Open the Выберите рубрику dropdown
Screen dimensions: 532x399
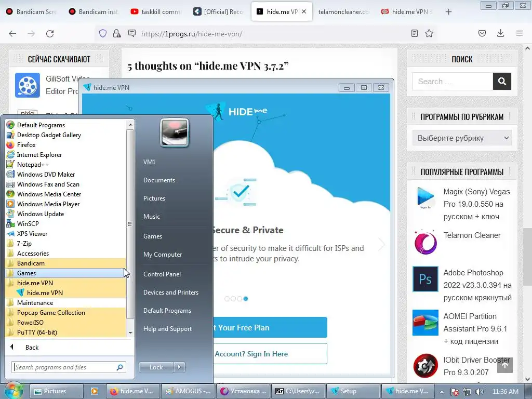(462, 138)
